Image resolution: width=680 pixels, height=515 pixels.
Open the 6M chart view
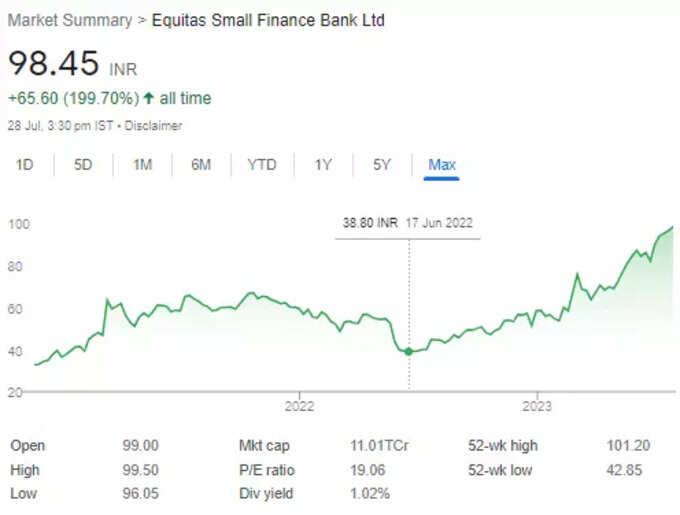(201, 165)
